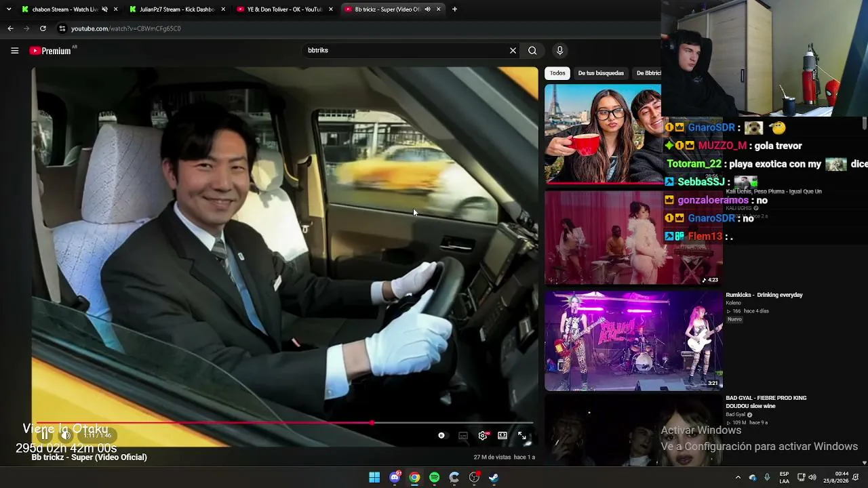Expand the browser tab search dropdown
868x488 pixels.
(x=8, y=9)
